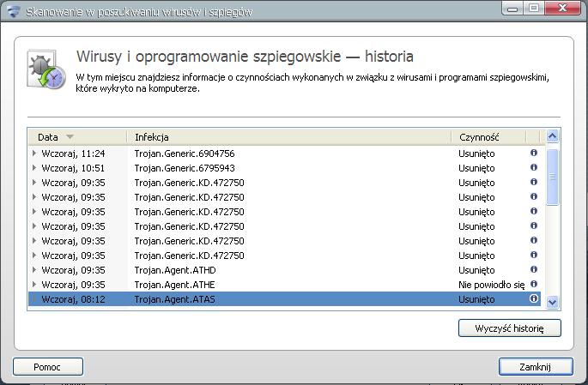The image size is (588, 385).
Task: Open help with the Pomoc button
Action: pyautogui.click(x=48, y=367)
